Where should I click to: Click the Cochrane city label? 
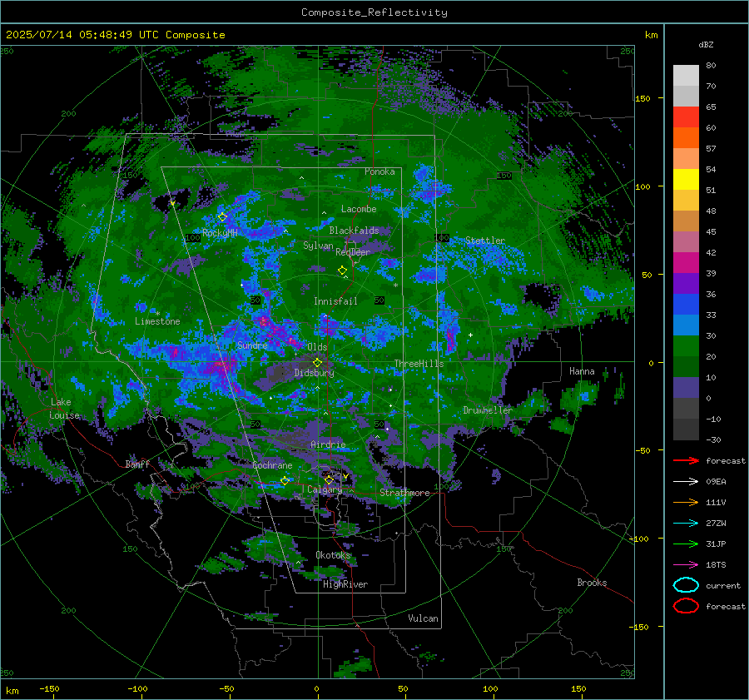point(272,465)
